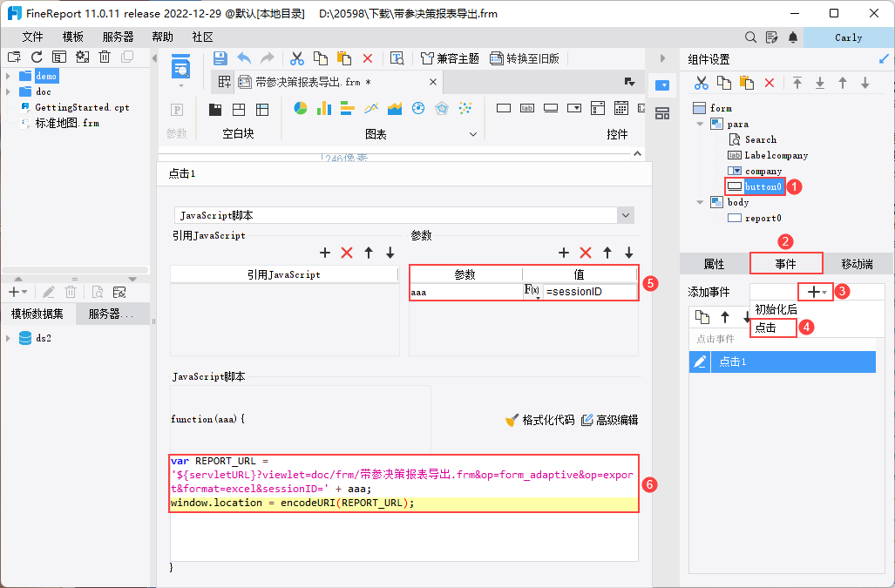
Task: Open 高级编辑 advanced editor
Action: tap(610, 421)
